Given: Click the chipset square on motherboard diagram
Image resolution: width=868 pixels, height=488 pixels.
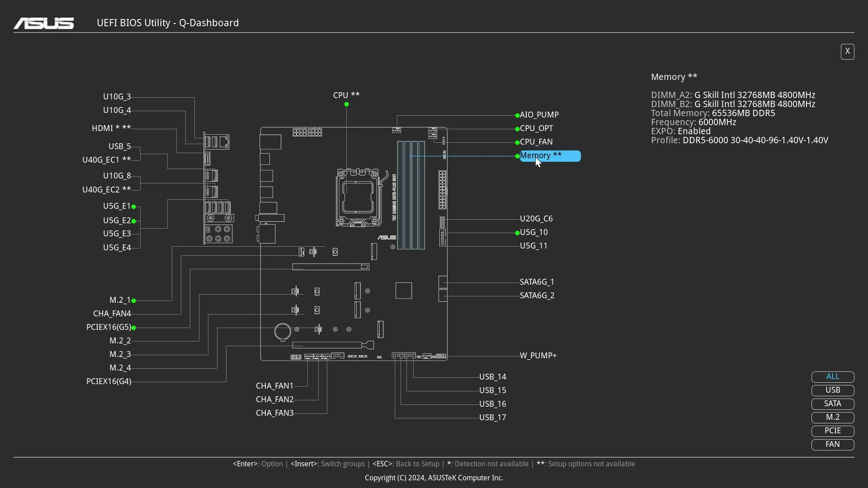Looking at the screenshot, I should click(x=404, y=291).
